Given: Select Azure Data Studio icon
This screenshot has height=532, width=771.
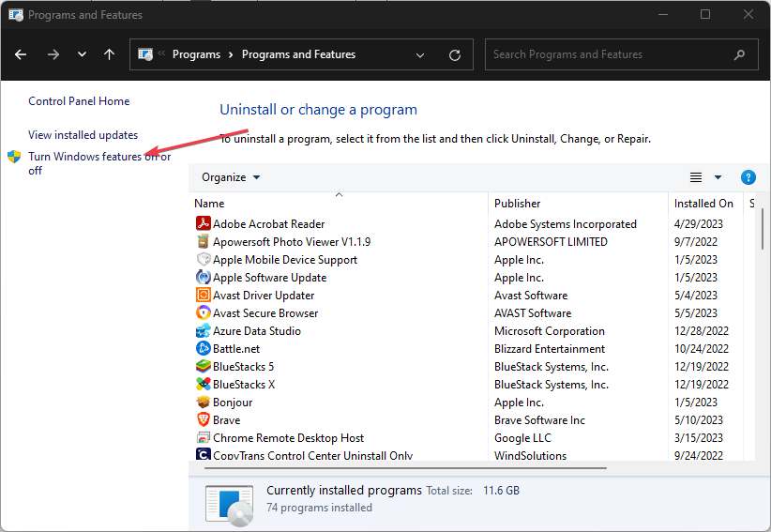Looking at the screenshot, I should tap(204, 330).
